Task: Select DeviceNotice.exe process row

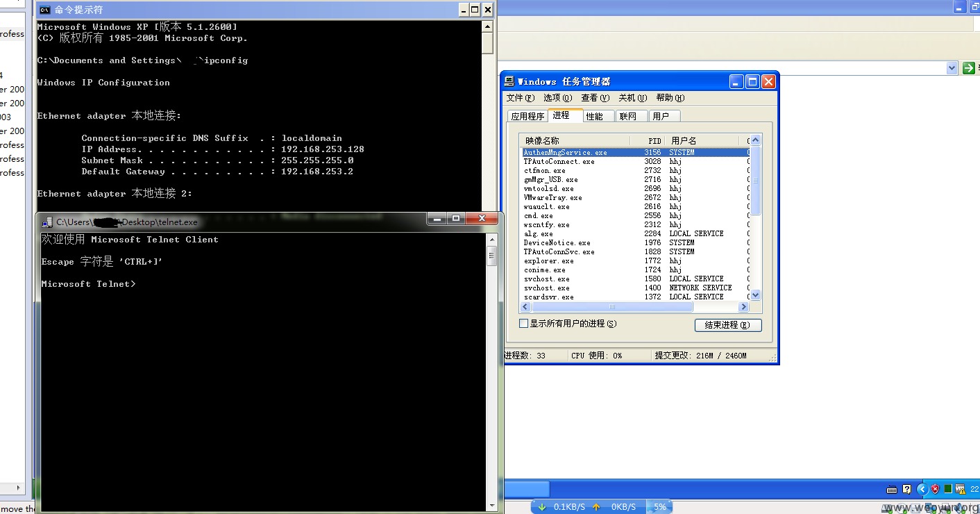Action: 635,242
